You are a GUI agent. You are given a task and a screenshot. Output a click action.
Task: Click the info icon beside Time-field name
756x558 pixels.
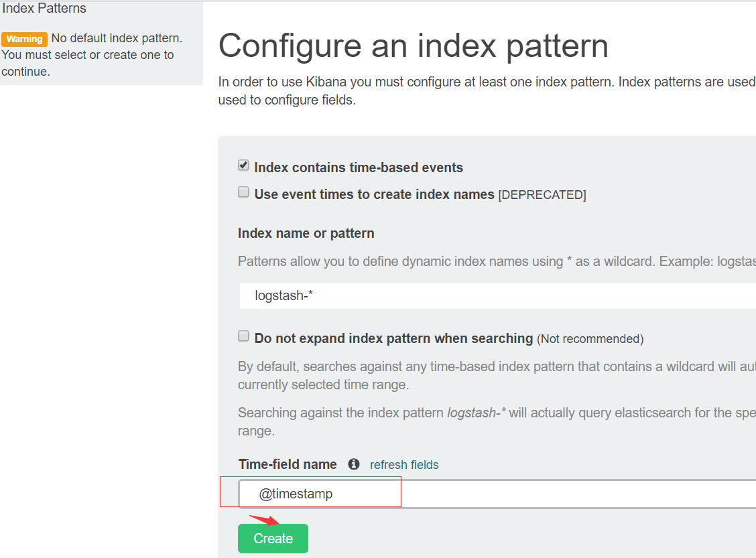[x=354, y=464]
